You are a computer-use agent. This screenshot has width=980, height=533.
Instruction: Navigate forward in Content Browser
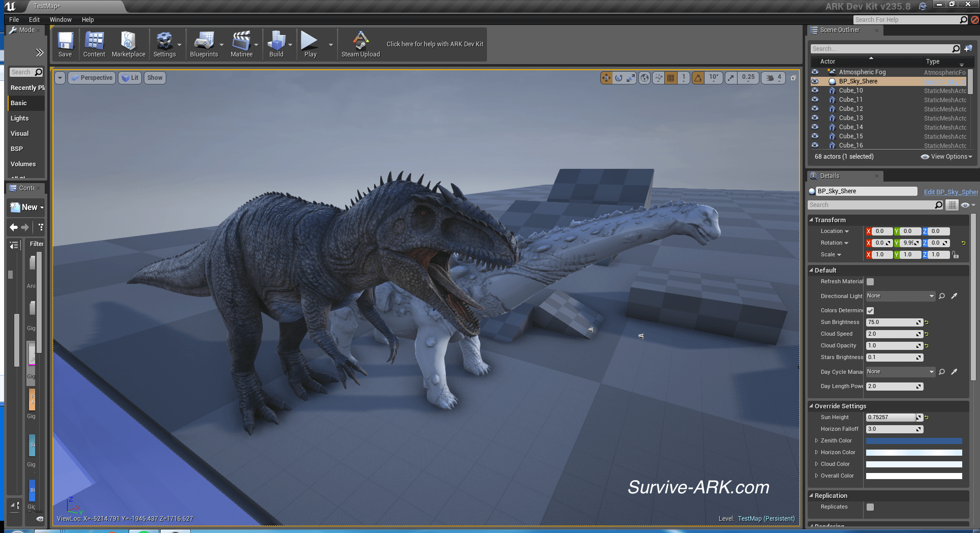point(25,227)
